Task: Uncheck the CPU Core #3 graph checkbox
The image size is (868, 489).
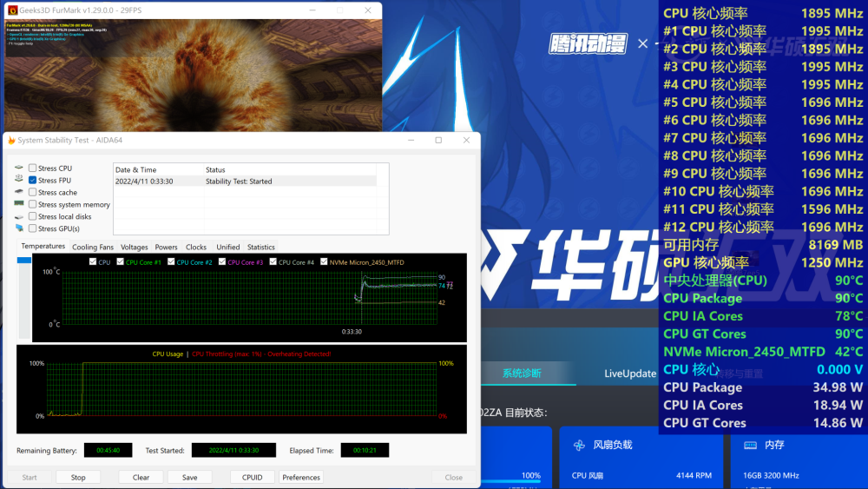Action: pyautogui.click(x=222, y=262)
